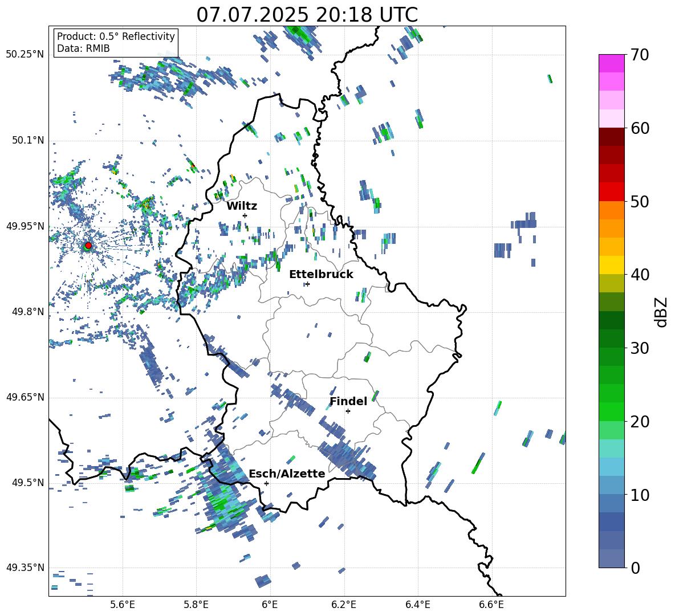Screen dimensions: 675x616
Task: Click the 50.25°N latitude label
Action: 25,55
